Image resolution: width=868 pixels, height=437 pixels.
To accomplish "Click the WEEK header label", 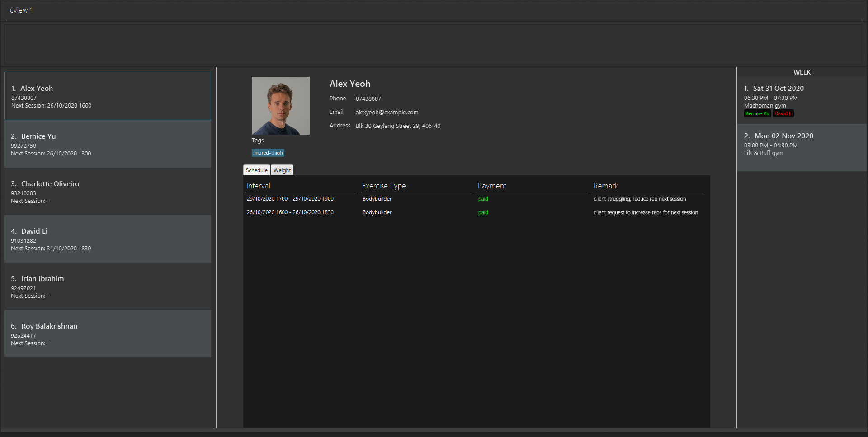I will [802, 72].
